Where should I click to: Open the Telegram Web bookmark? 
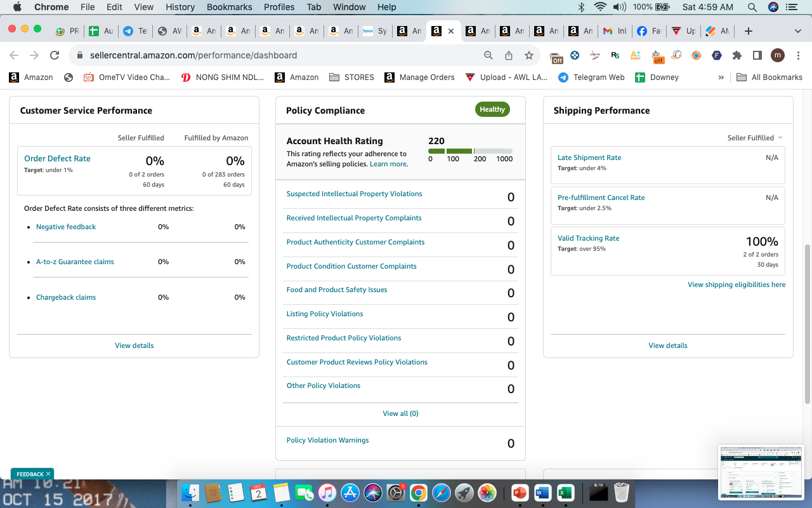[591, 77]
